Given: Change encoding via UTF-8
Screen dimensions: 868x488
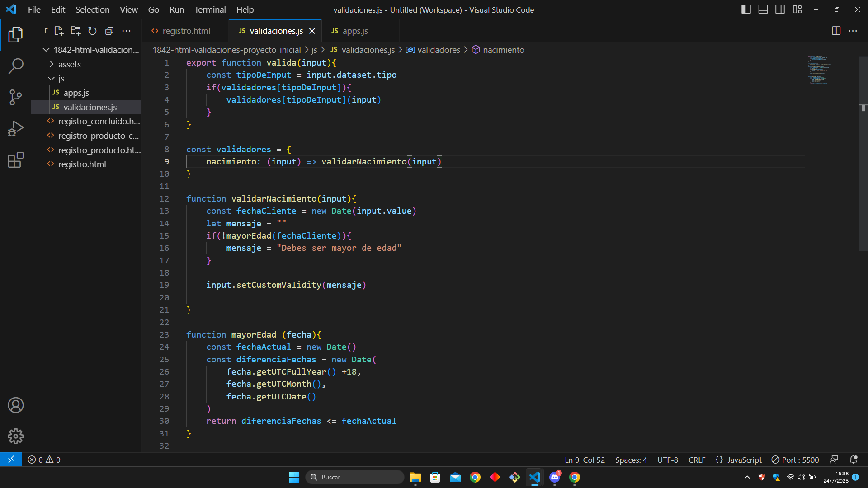Looking at the screenshot, I should 668,460.
